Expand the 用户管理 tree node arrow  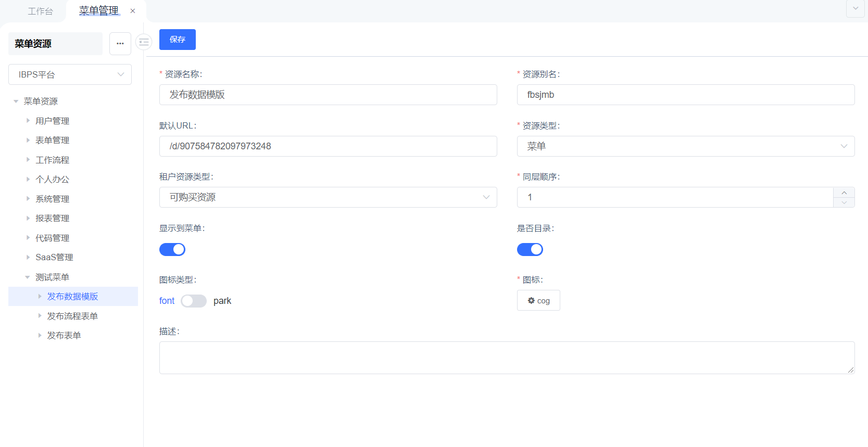[x=28, y=121]
